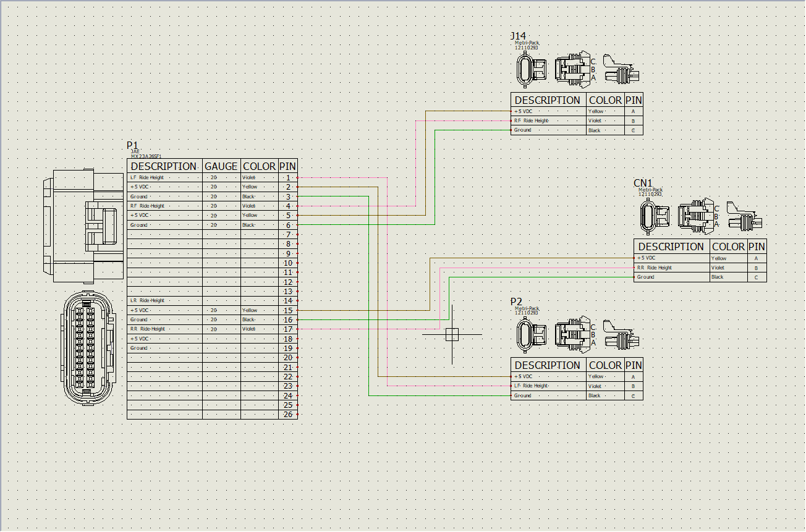Click J14's middle connector symbol with C-B-A labels

(x=573, y=70)
